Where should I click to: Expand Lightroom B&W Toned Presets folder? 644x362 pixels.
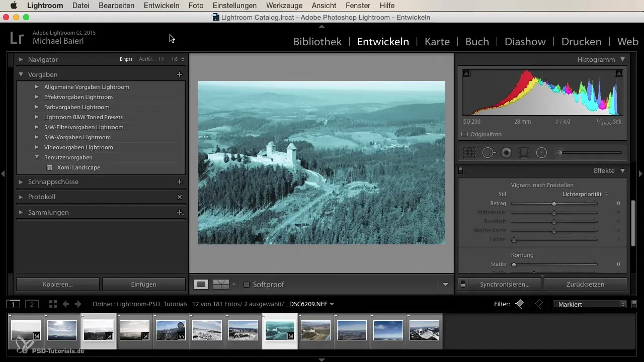[x=37, y=117]
